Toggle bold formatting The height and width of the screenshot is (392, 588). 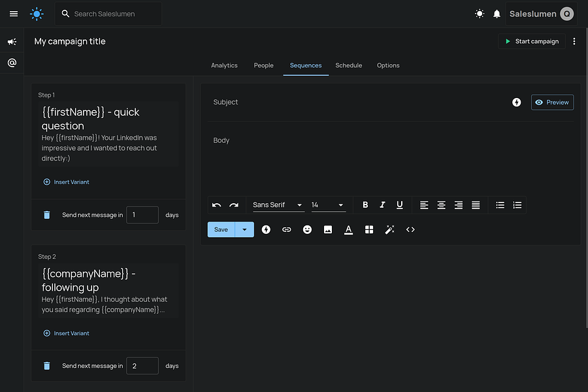point(365,204)
